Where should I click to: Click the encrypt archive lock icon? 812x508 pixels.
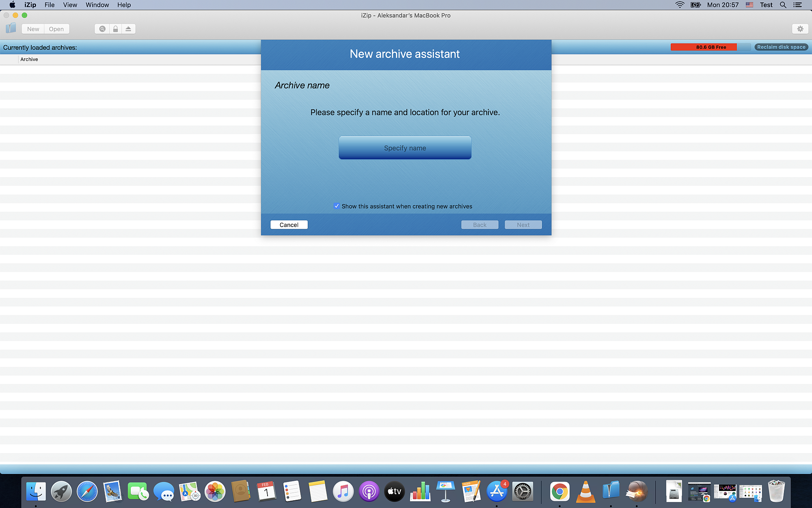click(x=115, y=29)
